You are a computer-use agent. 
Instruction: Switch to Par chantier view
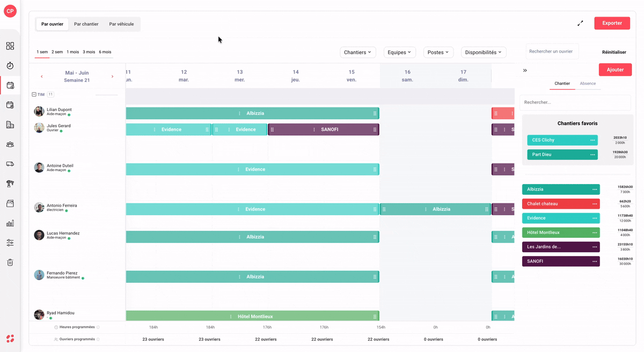pos(86,24)
